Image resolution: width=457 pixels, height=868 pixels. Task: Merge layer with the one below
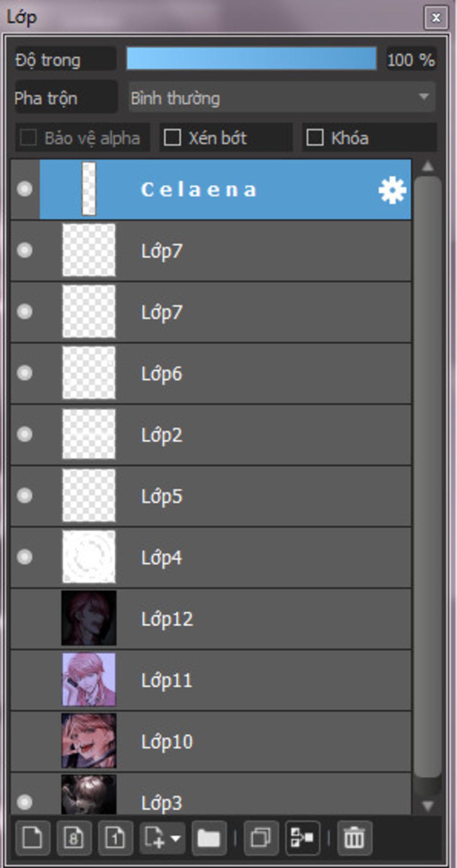[x=303, y=838]
